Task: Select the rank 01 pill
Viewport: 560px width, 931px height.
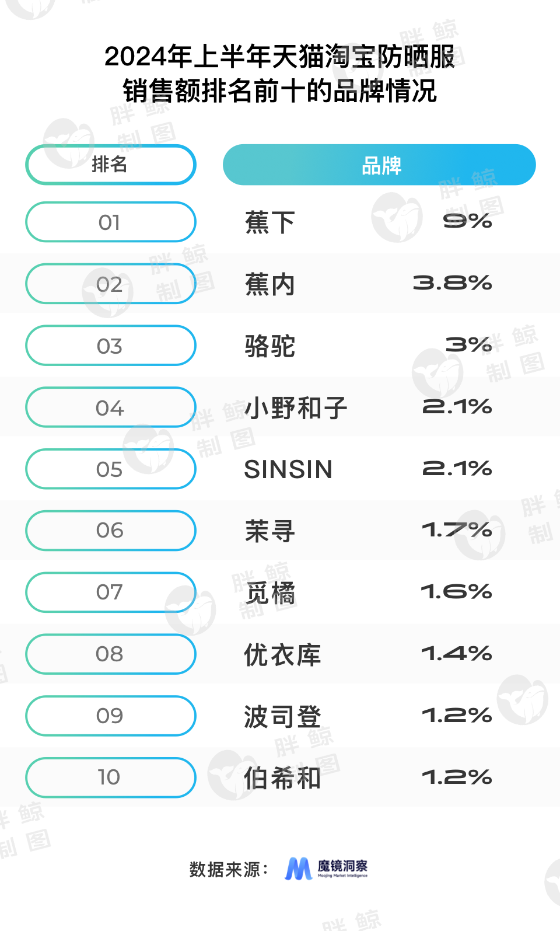Action: [x=110, y=222]
